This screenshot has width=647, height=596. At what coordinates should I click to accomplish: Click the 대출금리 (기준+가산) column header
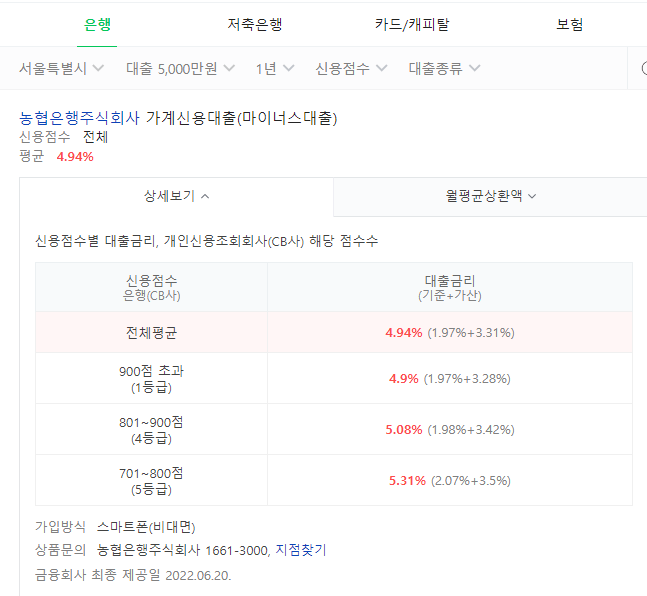click(x=450, y=287)
